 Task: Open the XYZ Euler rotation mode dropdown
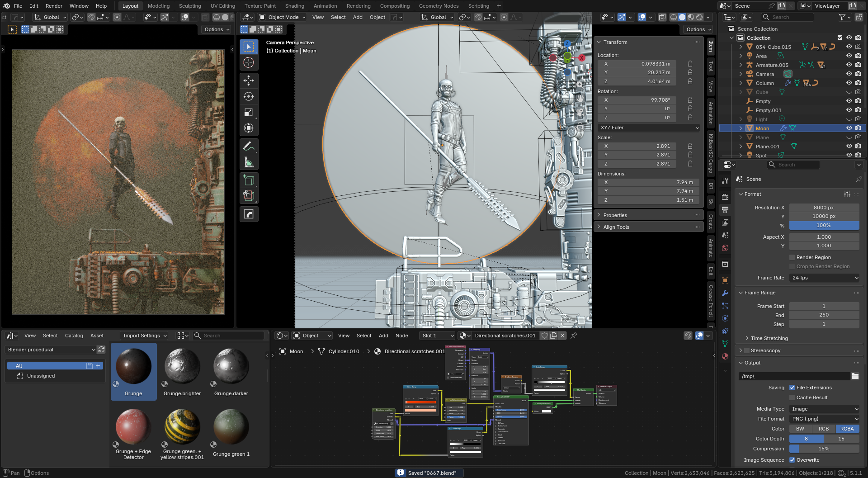pyautogui.click(x=649, y=128)
